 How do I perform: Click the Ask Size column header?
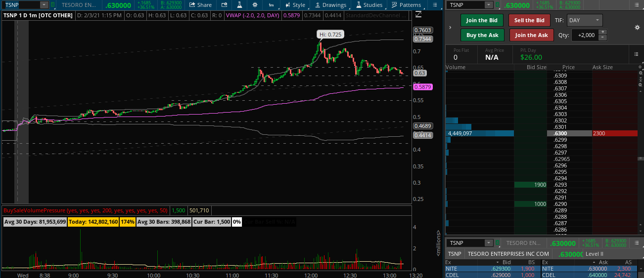pyautogui.click(x=602, y=67)
